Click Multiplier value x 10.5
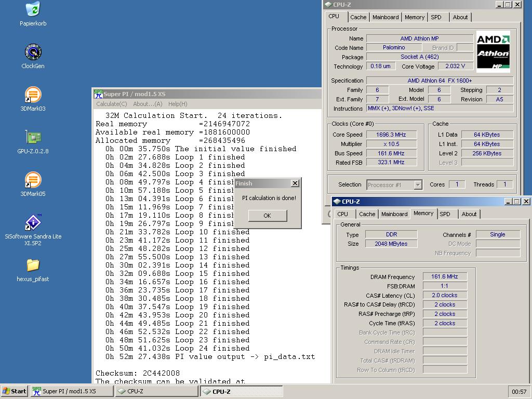The width and height of the screenshot is (532, 399). point(391,144)
